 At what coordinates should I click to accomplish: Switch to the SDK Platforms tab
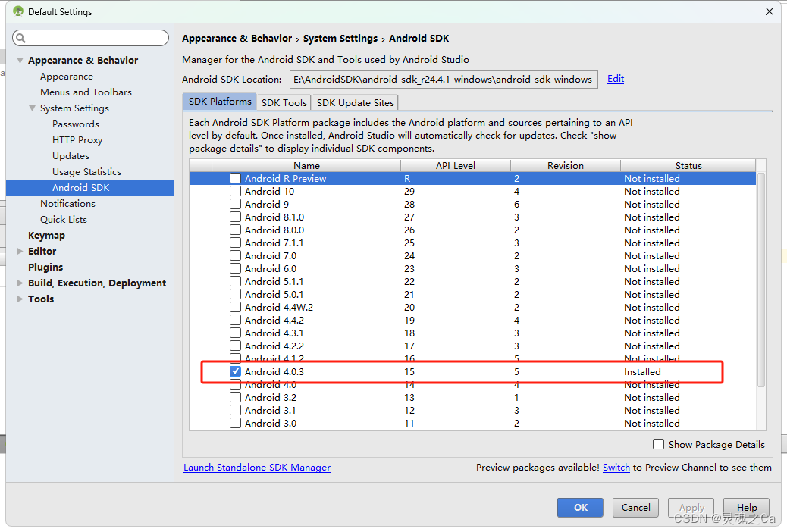point(220,102)
